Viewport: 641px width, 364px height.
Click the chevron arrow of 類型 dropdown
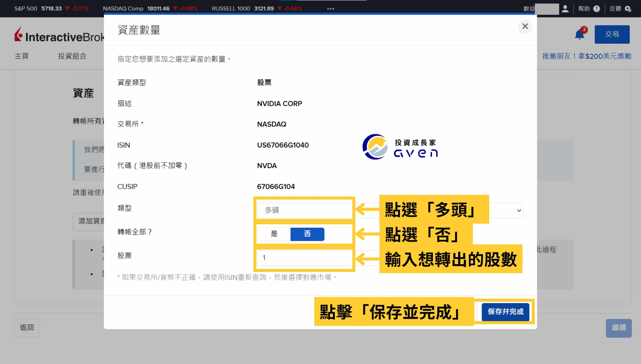(x=519, y=211)
